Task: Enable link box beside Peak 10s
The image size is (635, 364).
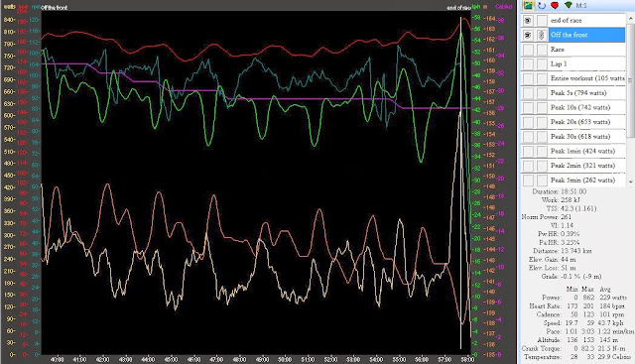Action: click(x=542, y=107)
